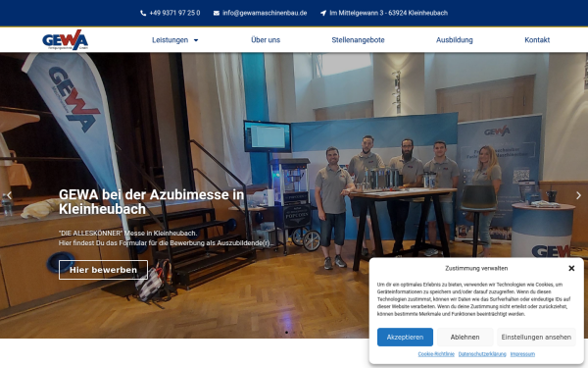Navigate to Kontakt page
The width and height of the screenshot is (588, 368).
click(x=537, y=40)
